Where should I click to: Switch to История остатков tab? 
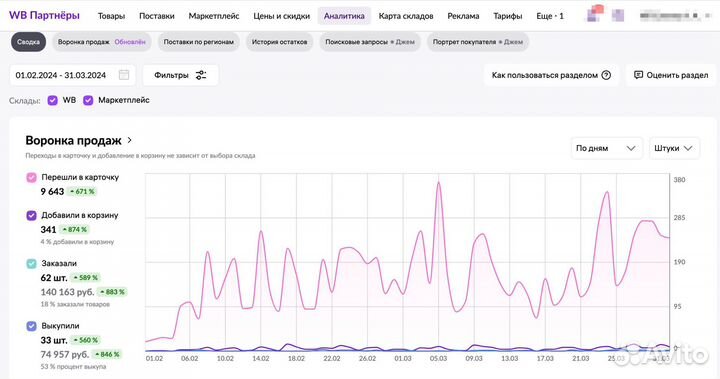279,42
